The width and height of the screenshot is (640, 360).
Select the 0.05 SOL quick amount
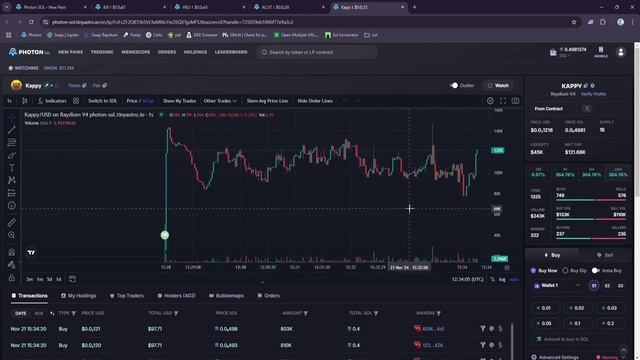point(545,323)
